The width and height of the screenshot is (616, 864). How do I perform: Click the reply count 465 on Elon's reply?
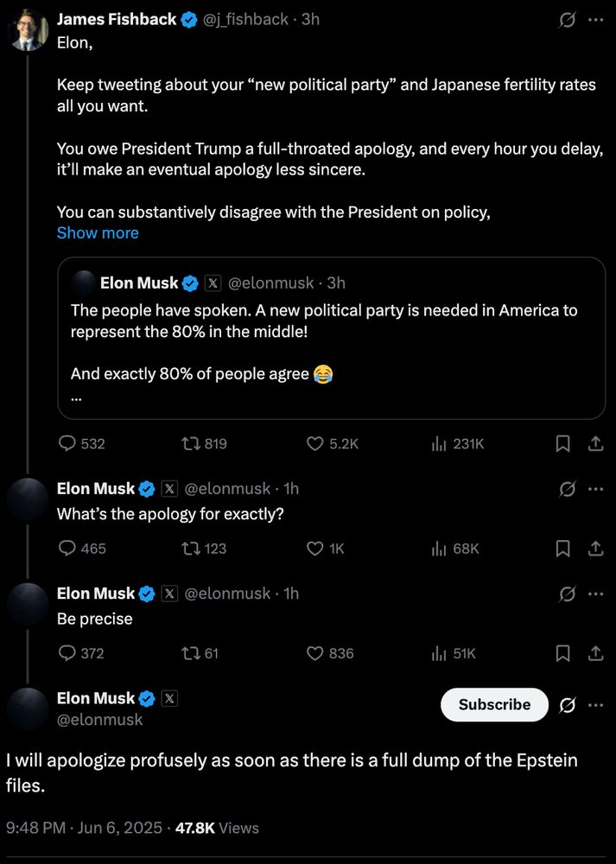point(80,548)
